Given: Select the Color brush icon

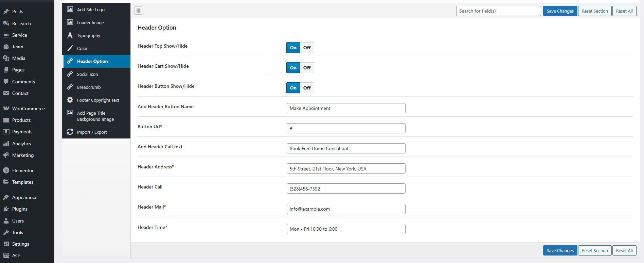Looking at the screenshot, I should coord(70,48).
